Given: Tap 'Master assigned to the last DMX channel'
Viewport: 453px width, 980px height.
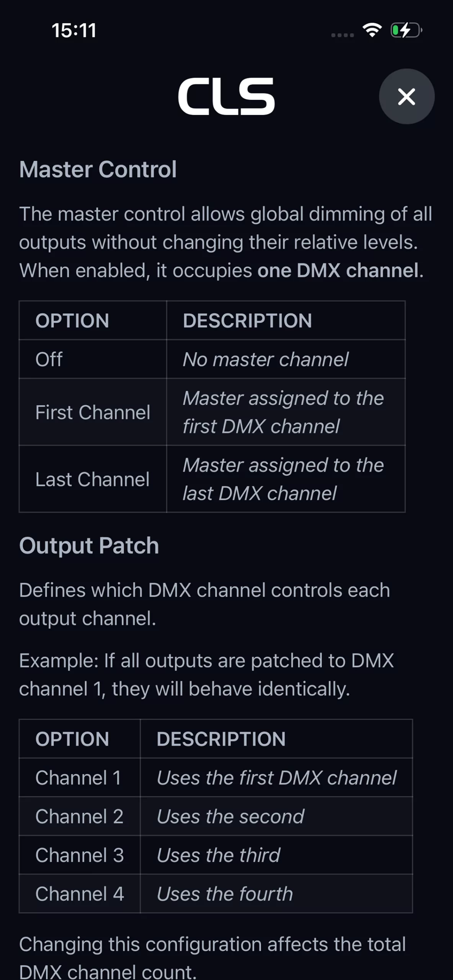Looking at the screenshot, I should (283, 479).
